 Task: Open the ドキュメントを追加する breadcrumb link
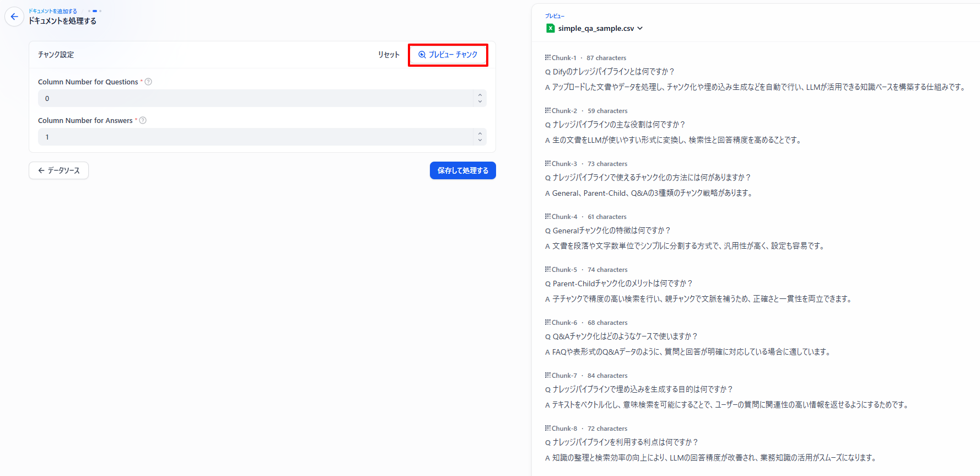pyautogui.click(x=53, y=11)
